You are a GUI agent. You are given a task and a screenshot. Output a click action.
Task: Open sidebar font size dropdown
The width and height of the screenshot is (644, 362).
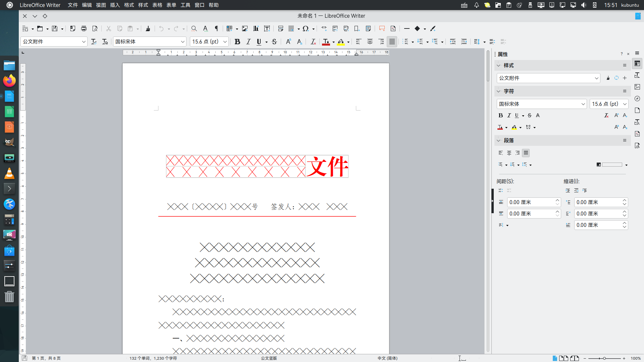pyautogui.click(x=625, y=104)
